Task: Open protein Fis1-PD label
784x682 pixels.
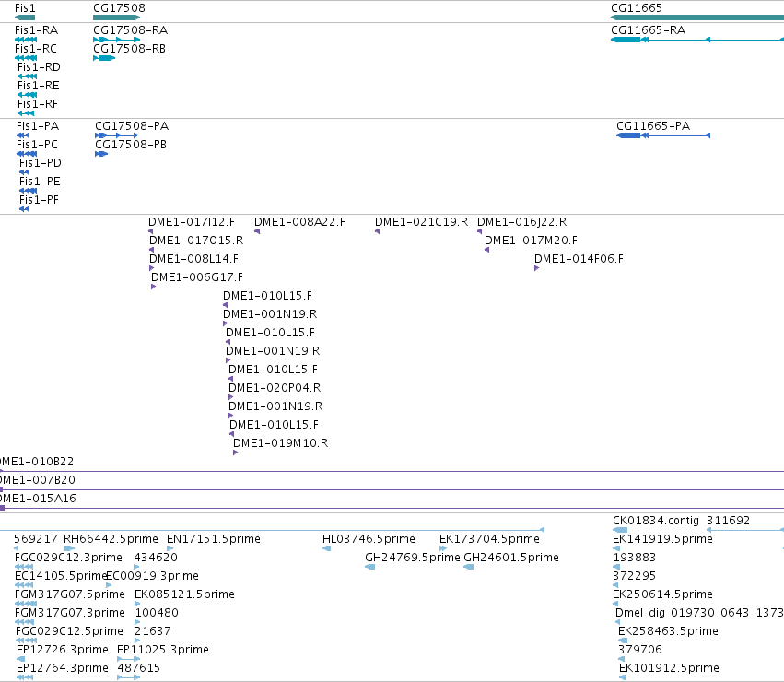Action: pos(40,163)
